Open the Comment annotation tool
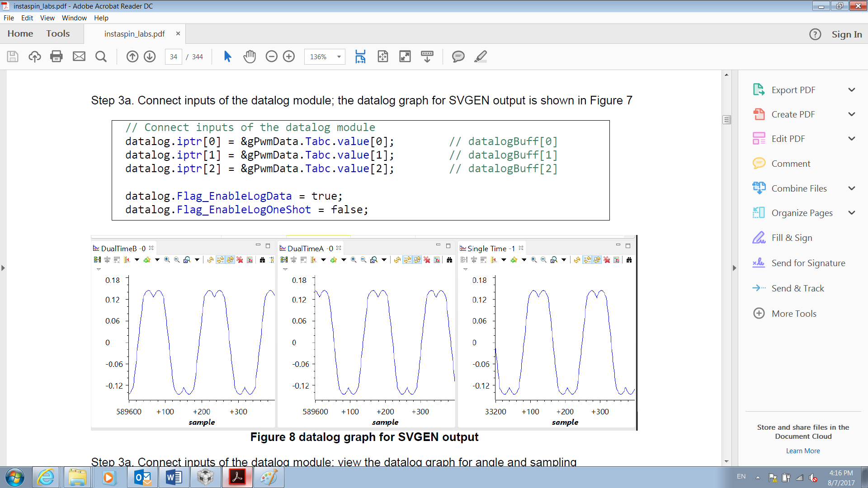Image resolution: width=868 pixels, height=488 pixels. pyautogui.click(x=458, y=56)
